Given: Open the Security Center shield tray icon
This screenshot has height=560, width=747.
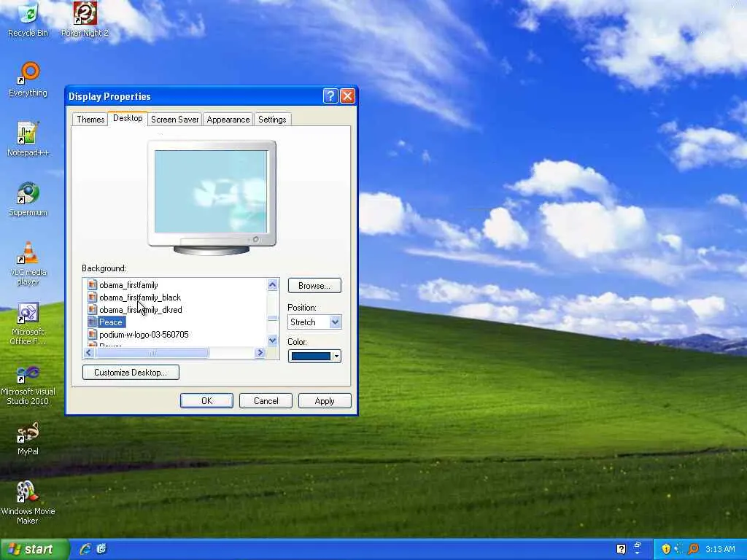Looking at the screenshot, I should point(666,549).
